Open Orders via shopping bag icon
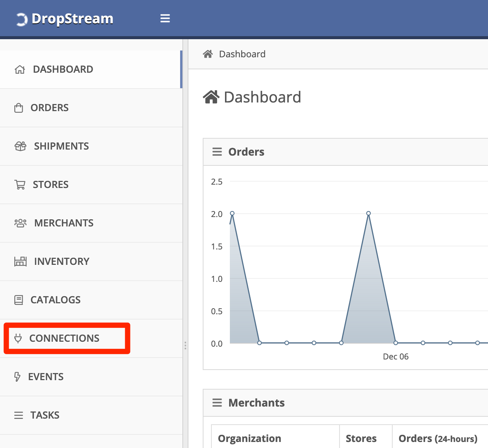 pyautogui.click(x=18, y=108)
